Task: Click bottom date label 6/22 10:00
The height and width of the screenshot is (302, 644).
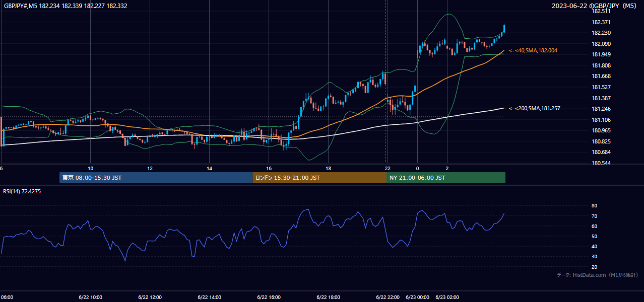Action: click(90, 297)
